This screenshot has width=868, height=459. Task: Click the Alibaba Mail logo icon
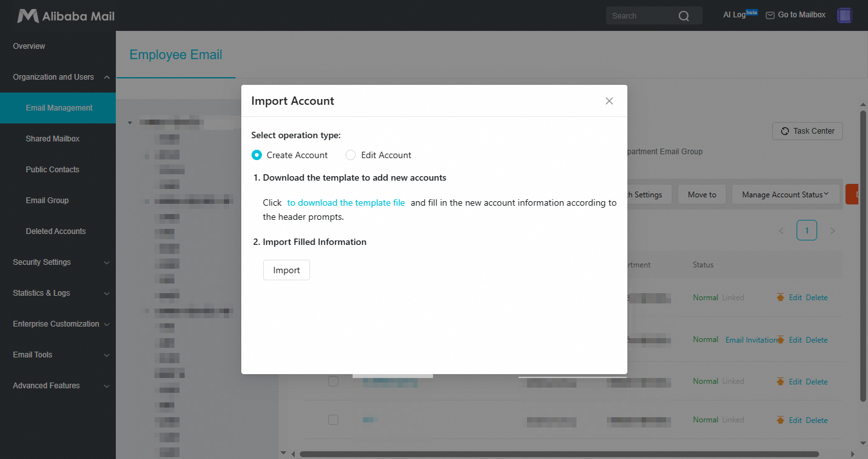[x=28, y=16]
